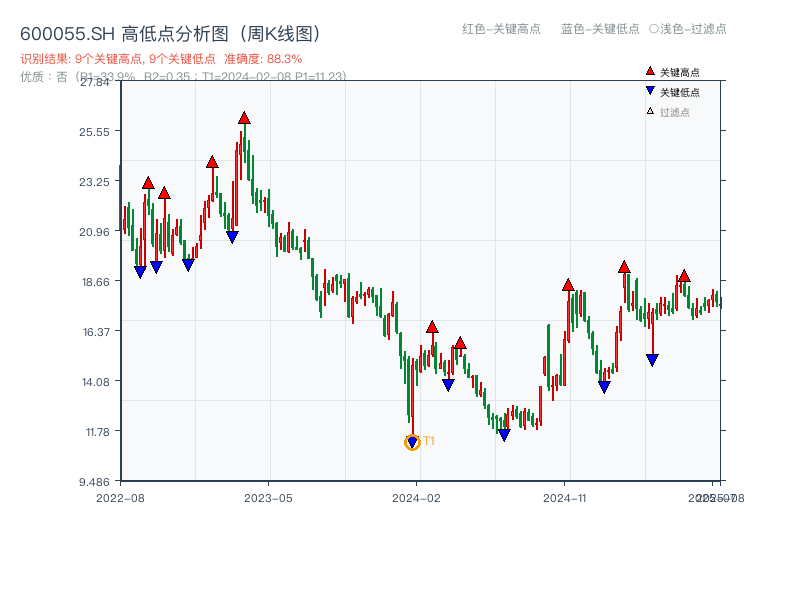
Task: Click the small 过滤点 legend triangle icon
Action: coord(650,111)
